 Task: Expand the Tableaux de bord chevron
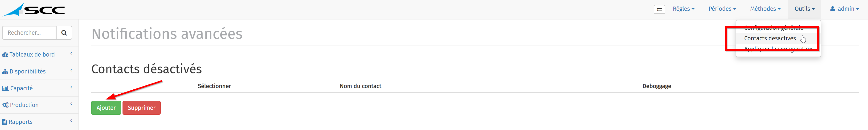(x=71, y=54)
